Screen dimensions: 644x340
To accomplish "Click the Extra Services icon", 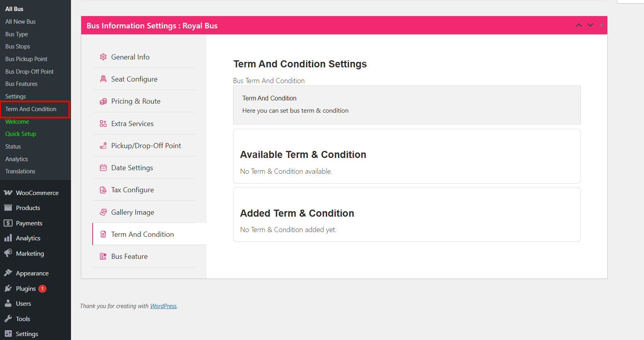I will 103,124.
